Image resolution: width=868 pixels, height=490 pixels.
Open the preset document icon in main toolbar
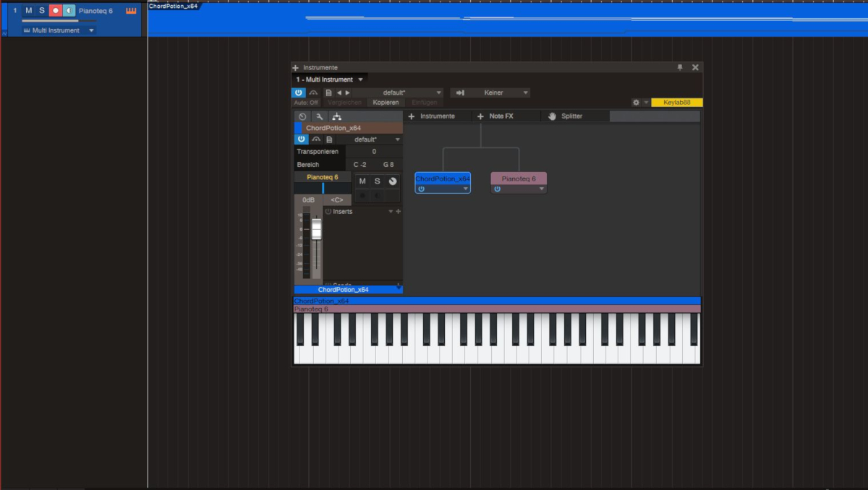point(329,93)
